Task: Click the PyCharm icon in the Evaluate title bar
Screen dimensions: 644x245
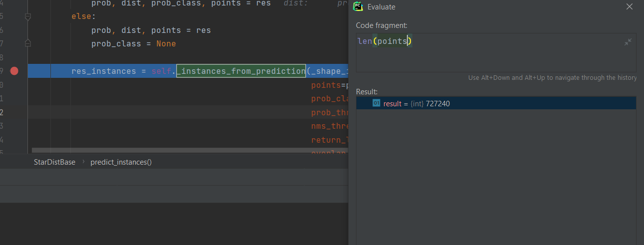Action: click(358, 7)
